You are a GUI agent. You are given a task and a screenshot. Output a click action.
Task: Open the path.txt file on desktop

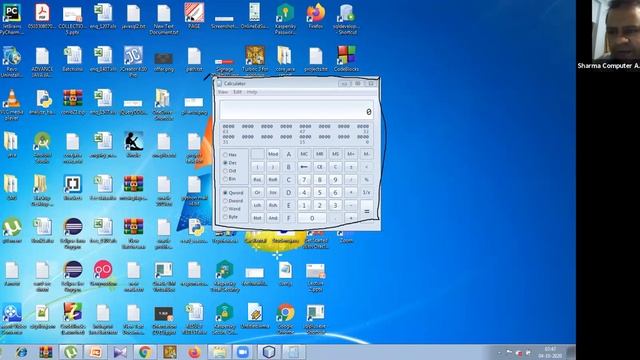[194, 59]
